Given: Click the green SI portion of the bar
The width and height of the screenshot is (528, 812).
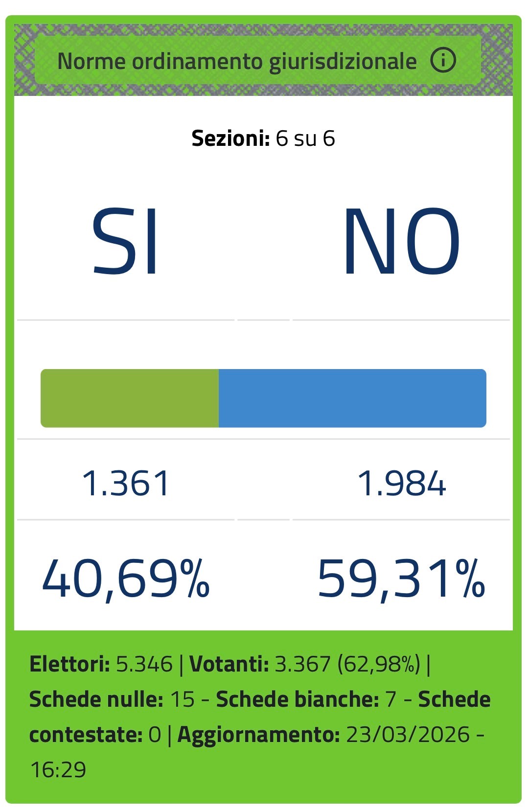Looking at the screenshot, I should [130, 398].
